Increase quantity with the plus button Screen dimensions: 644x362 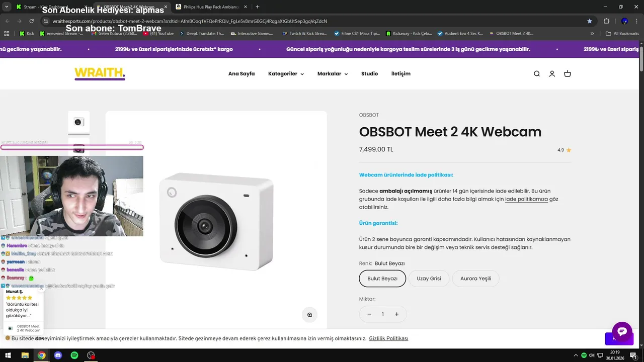(x=396, y=314)
